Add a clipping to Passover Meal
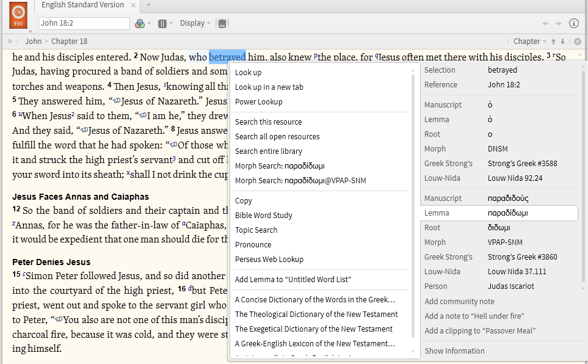Screen dimensions: 588x364 coord(480,331)
